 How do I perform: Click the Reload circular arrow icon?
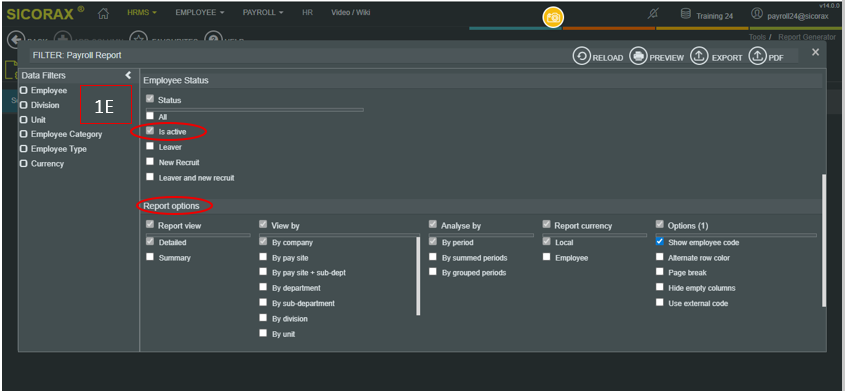(x=581, y=57)
